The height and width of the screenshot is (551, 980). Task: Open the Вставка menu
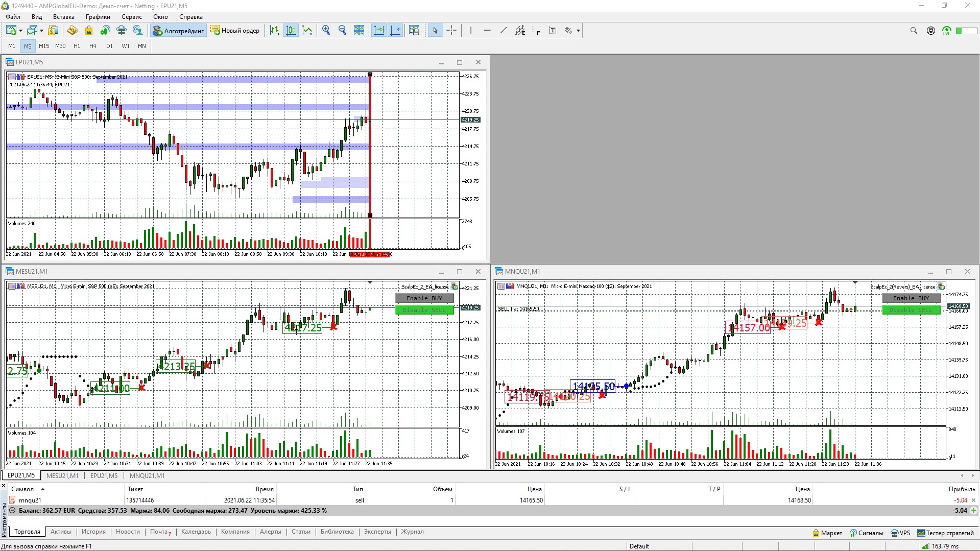pos(64,17)
